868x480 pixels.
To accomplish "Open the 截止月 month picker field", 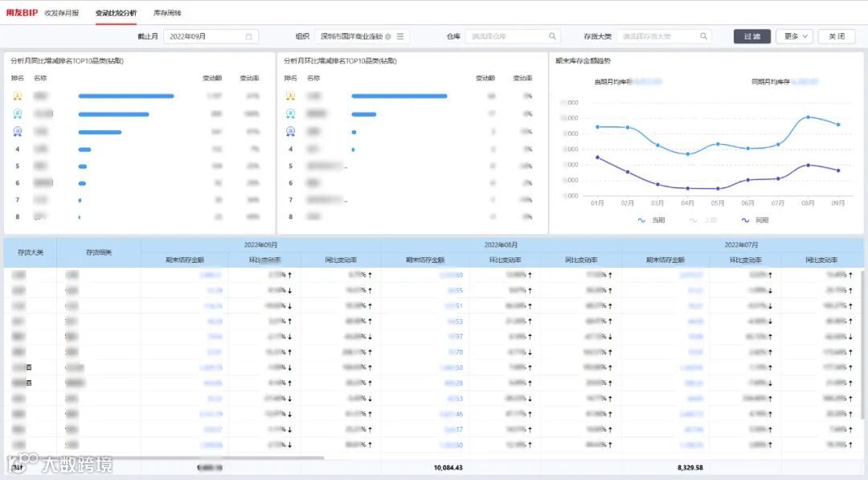I will (211, 36).
